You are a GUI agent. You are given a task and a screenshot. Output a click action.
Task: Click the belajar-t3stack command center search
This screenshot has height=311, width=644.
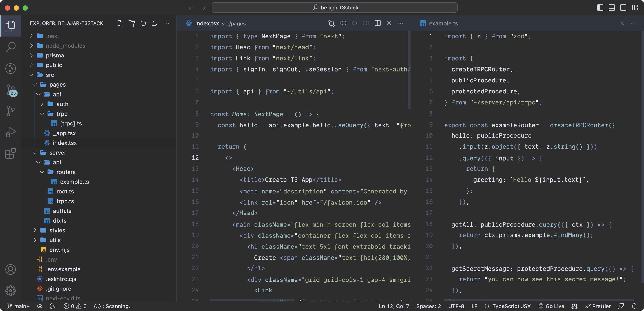coord(335,8)
